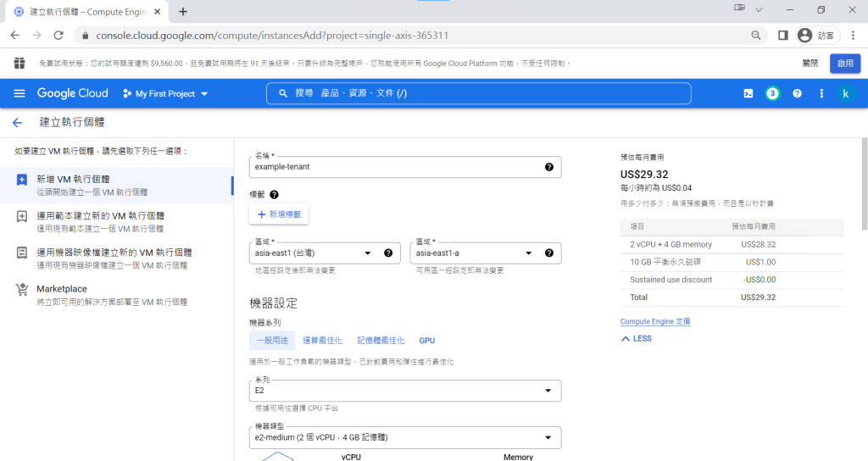Select 一般用途 machine family tab

click(272, 341)
